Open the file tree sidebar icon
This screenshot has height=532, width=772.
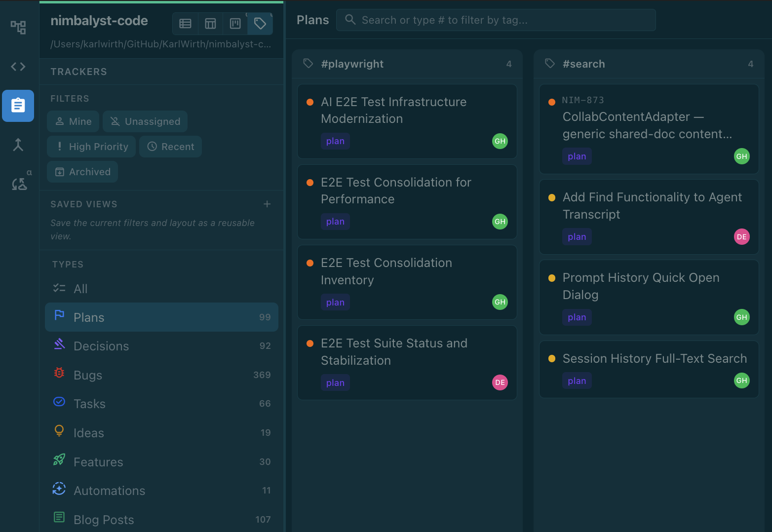[18, 27]
